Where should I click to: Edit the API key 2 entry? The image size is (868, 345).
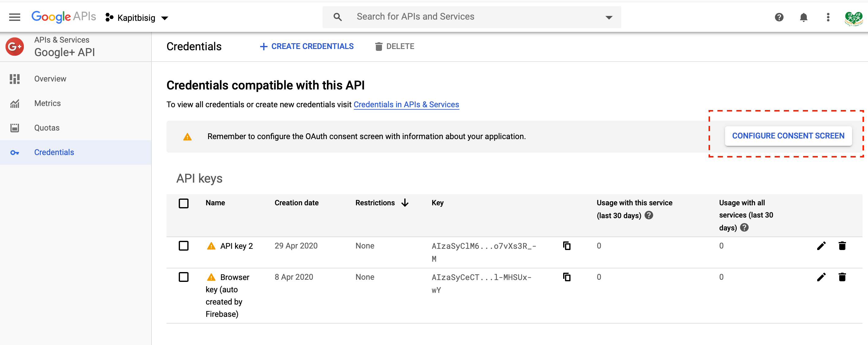pos(821,246)
